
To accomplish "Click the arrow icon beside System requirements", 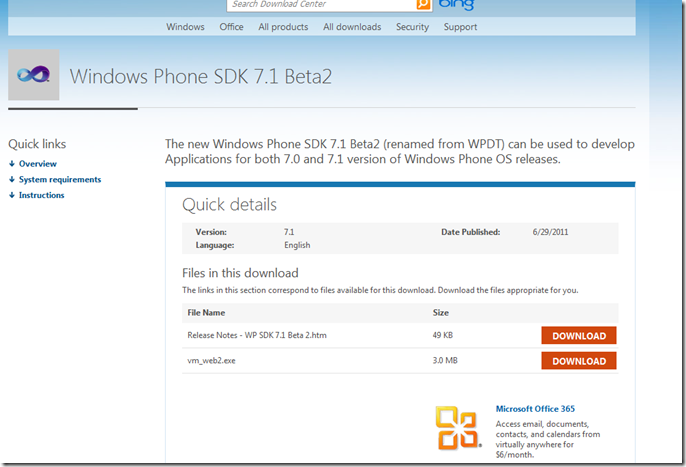I will tap(12, 179).
